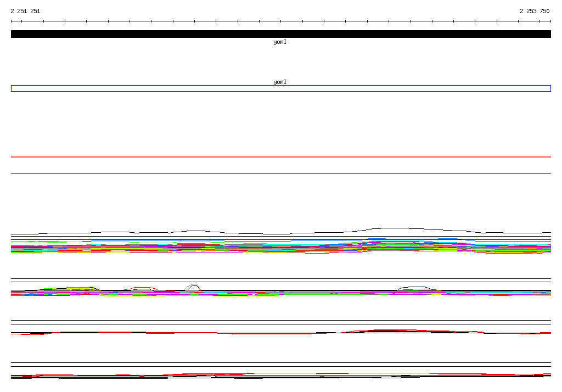
Task: Click end coordinate 2 253 750
Action: pos(535,11)
